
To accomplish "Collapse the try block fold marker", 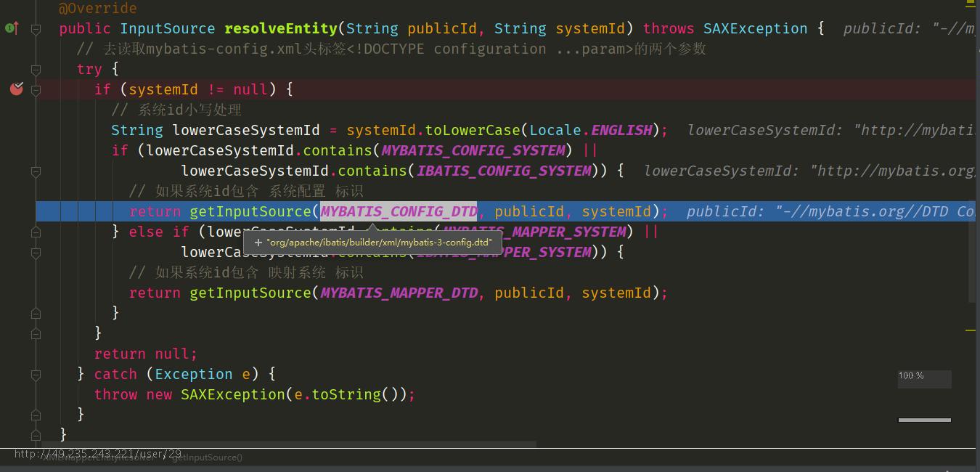I will (36, 70).
